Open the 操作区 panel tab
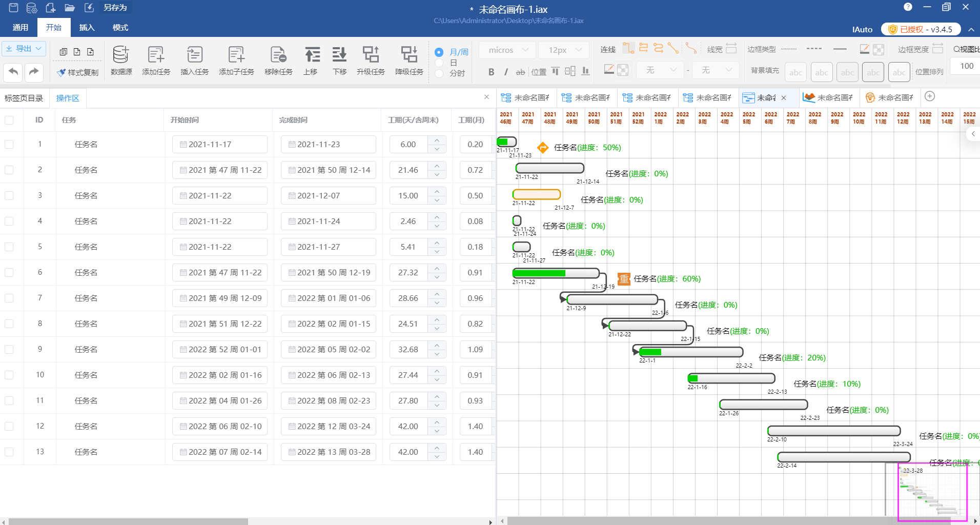 coord(68,98)
